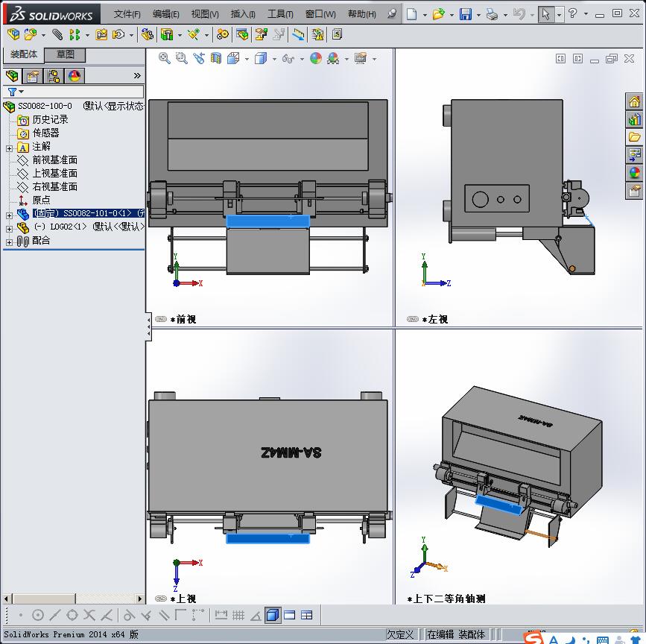Expand the SS0082-101-0<1> component node
The width and height of the screenshot is (646, 644).
pos(10,215)
